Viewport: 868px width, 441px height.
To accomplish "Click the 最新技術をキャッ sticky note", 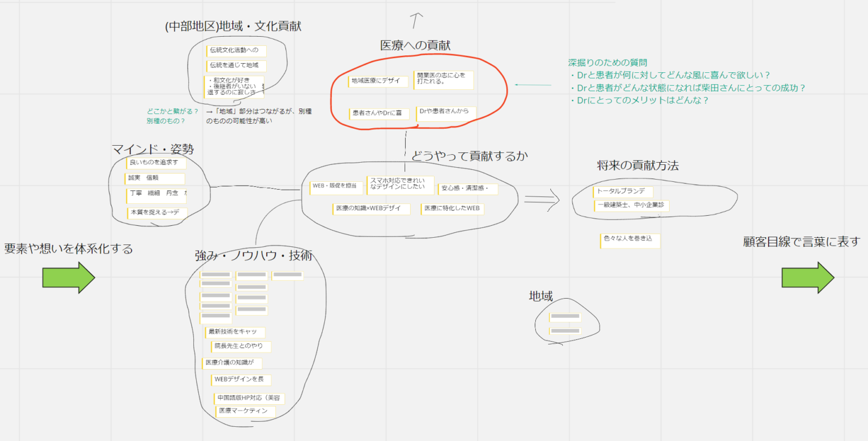I will [235, 332].
